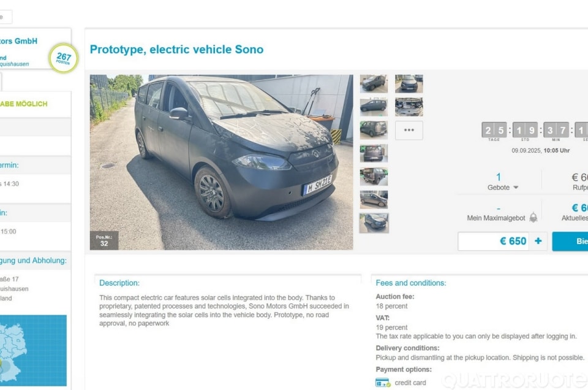Select the fourth thumbnail showing the rear view
588x390 pixels.
[374, 153]
